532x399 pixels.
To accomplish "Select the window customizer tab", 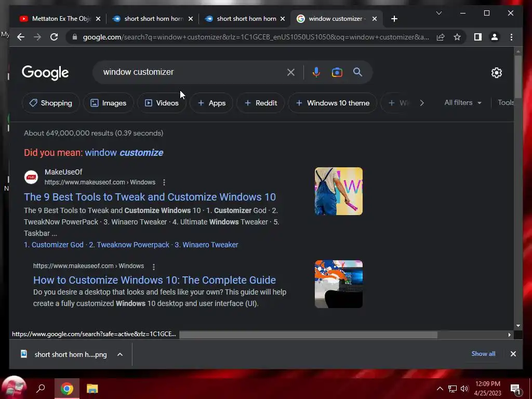I will pos(337,19).
